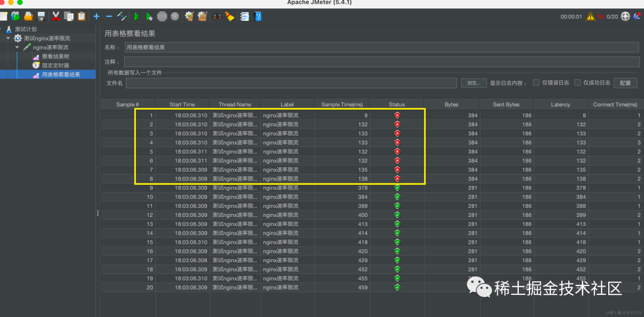
Task: Click the red failed status icon in row 1
Action: [x=397, y=116]
